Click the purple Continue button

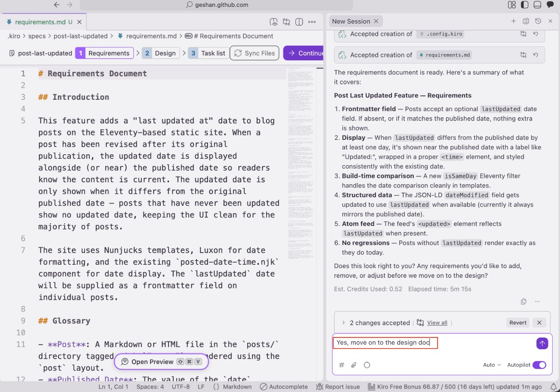tap(304, 53)
